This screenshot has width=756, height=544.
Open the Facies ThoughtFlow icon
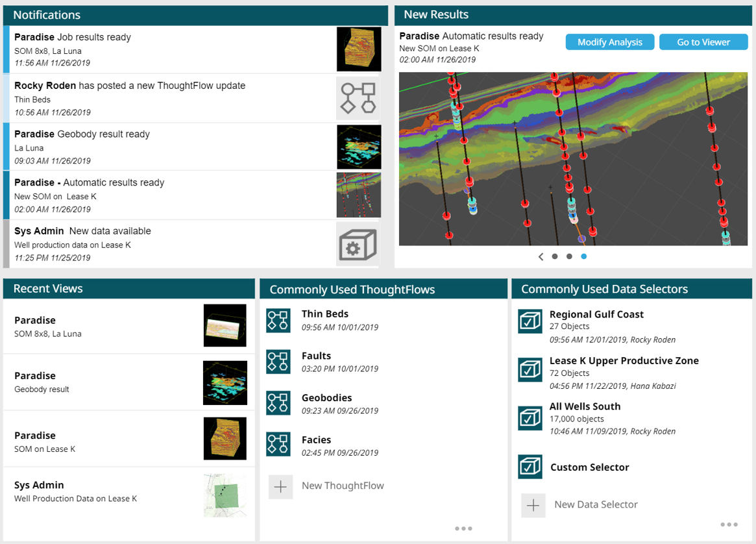click(278, 445)
